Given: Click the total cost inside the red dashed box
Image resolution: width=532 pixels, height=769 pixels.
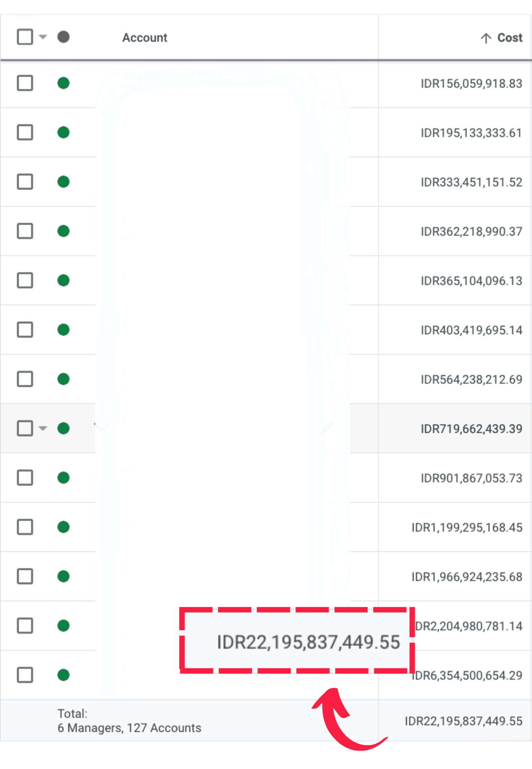Looking at the screenshot, I should point(308,642).
